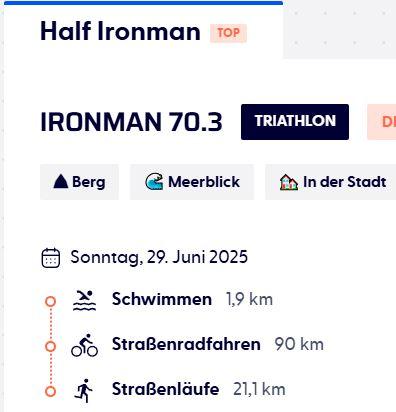Viewport: 396px width, 412px height.
Task: Click the calendar icon beside the date
Action: point(51,258)
